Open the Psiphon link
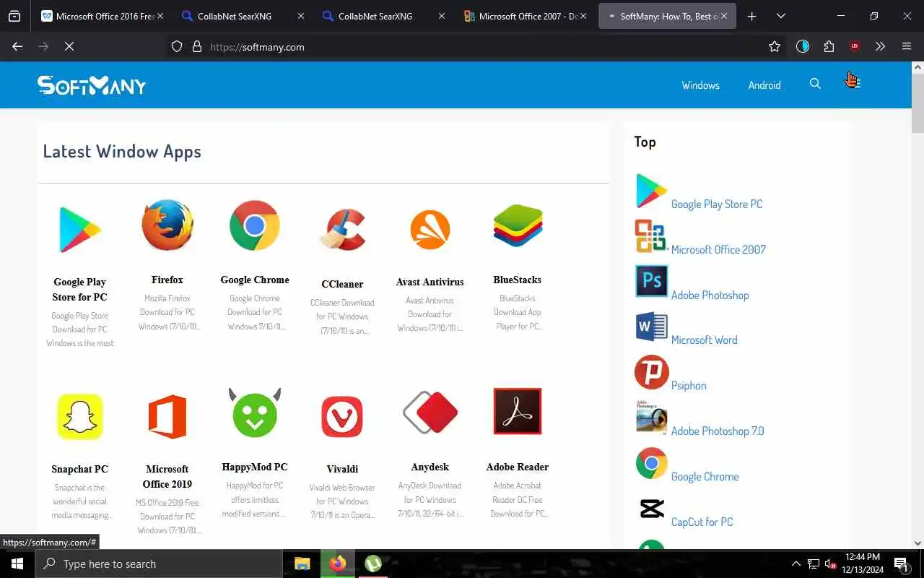Viewport: 924px width, 578px height. click(689, 385)
